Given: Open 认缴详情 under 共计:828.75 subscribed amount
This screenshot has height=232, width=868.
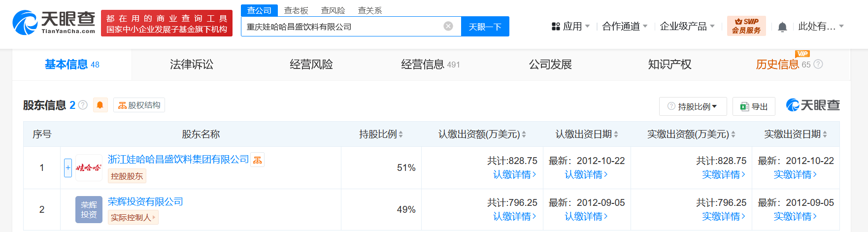Looking at the screenshot, I should point(515,174).
